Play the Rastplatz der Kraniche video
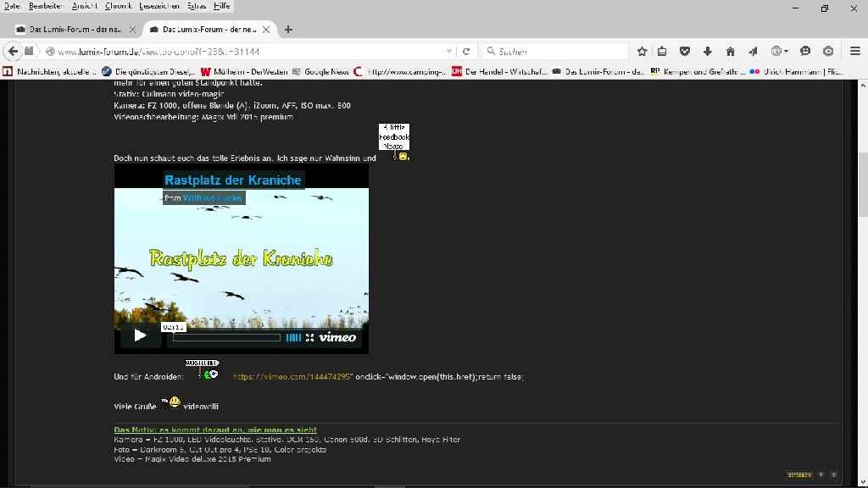 pos(140,335)
